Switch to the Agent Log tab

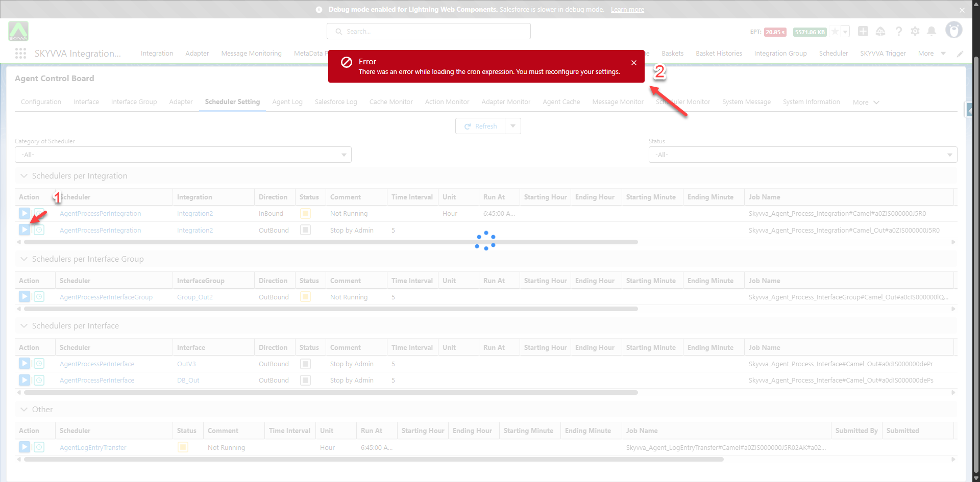(x=287, y=102)
